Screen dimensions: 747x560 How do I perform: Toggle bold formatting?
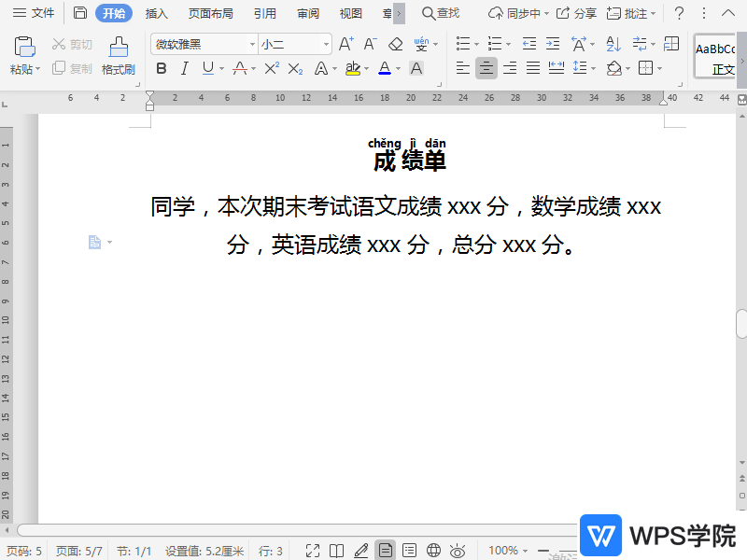pyautogui.click(x=160, y=68)
